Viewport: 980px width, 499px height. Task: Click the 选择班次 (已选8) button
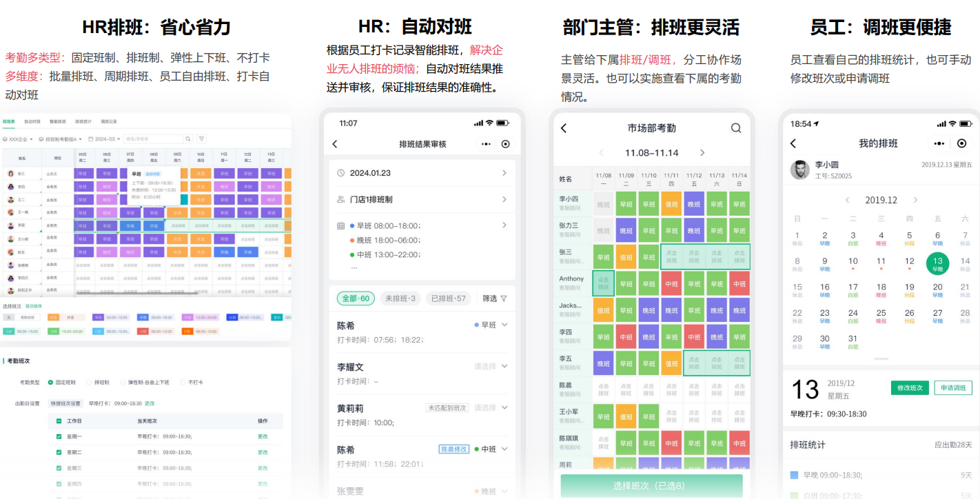(652, 485)
